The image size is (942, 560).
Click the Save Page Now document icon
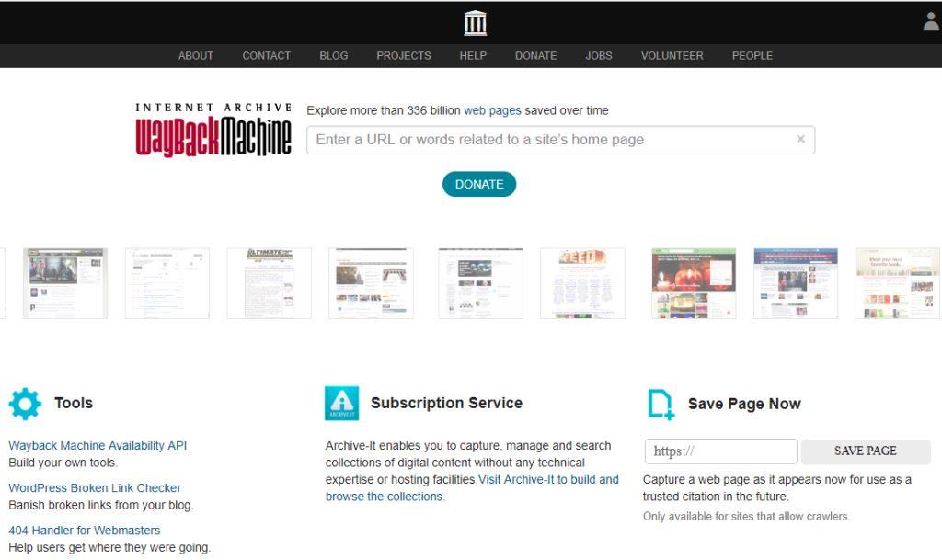tap(661, 404)
